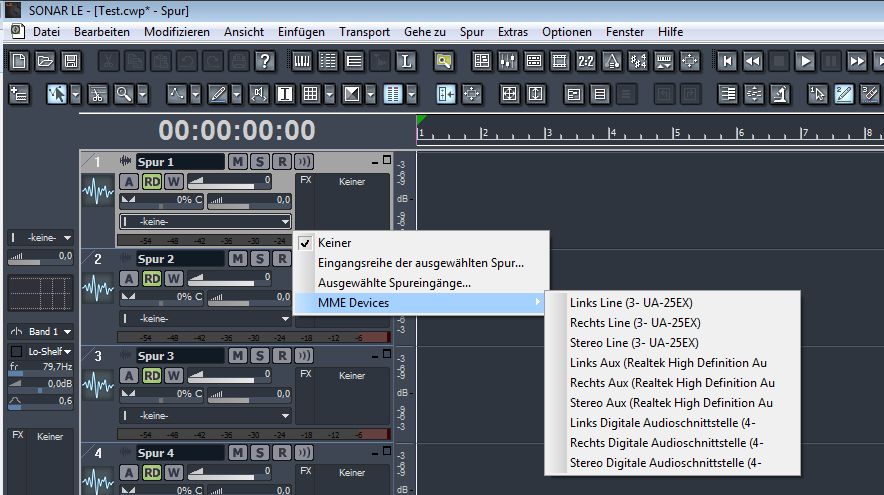Screen dimensions: 884x495
Task: Open the console mixer view icon
Action: click(x=508, y=61)
